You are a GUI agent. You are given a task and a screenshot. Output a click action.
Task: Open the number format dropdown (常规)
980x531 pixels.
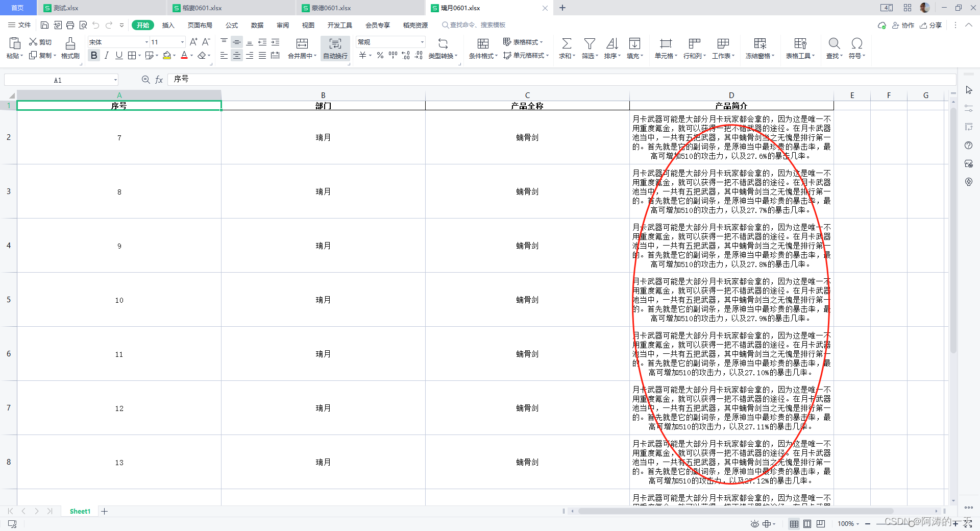(422, 42)
